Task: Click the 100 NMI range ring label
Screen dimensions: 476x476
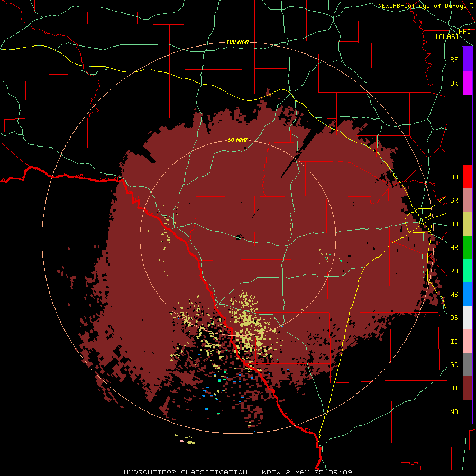Action: (x=237, y=42)
